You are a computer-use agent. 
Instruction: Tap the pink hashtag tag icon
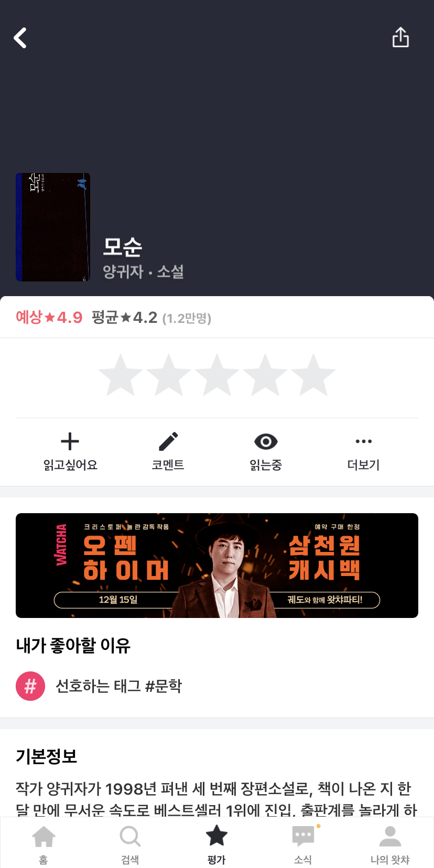pos(30,686)
